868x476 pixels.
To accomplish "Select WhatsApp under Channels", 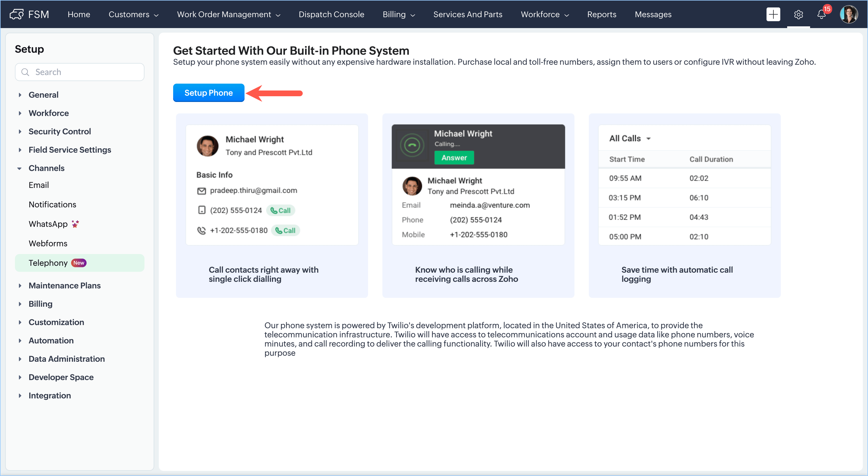I will (x=48, y=224).
